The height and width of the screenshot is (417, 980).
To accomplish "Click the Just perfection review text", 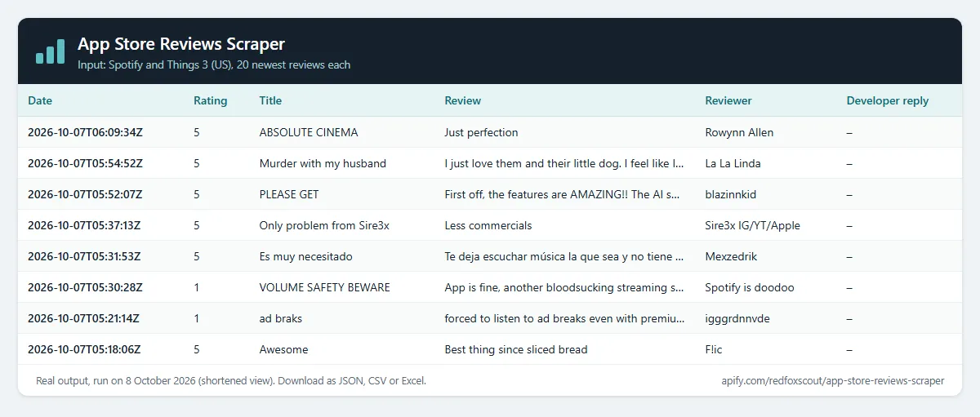I will 482,132.
